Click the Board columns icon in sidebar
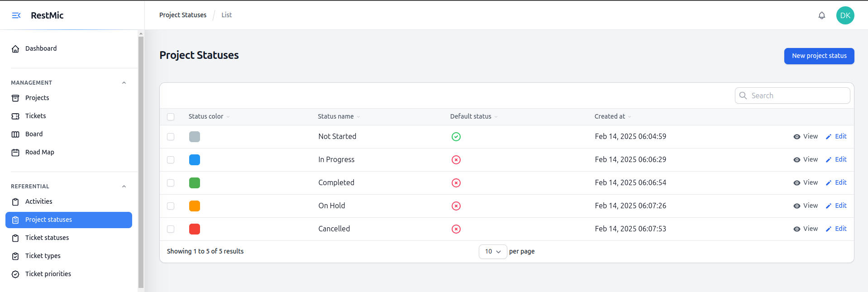Image resolution: width=868 pixels, height=292 pixels. (15, 134)
